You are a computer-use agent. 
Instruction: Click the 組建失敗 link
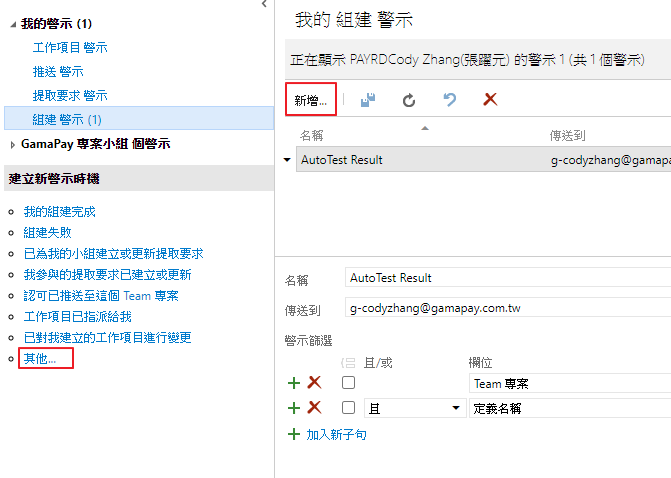click(47, 232)
